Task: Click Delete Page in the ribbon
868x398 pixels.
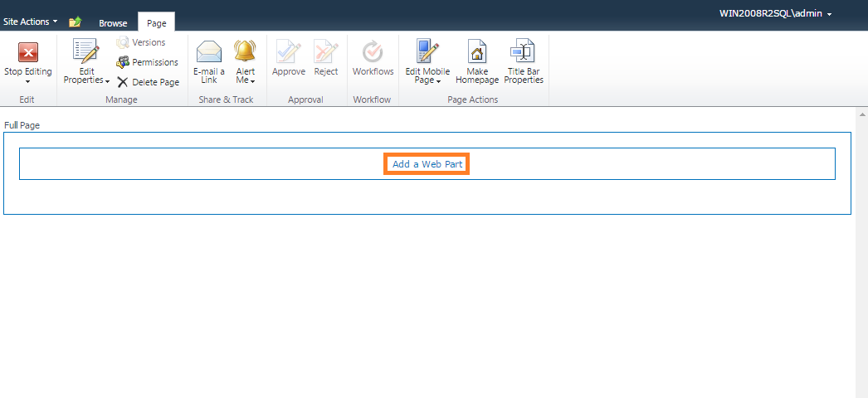Action: coord(148,82)
